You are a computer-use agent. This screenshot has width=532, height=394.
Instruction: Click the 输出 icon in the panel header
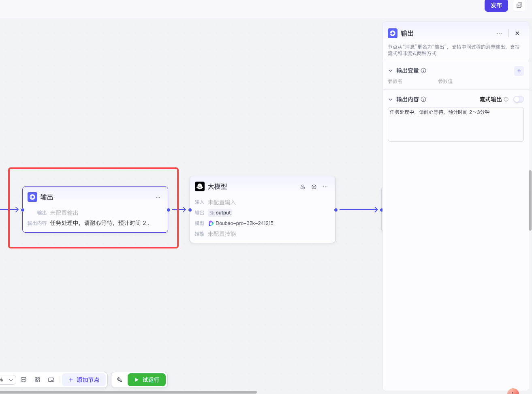coord(393,33)
